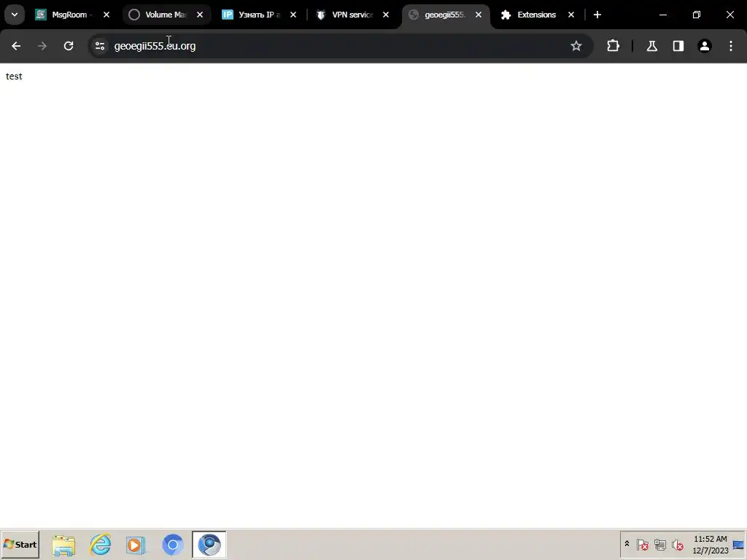Viewport: 747px width, 560px height.
Task: Go forward with the forward arrow
Action: coord(42,46)
